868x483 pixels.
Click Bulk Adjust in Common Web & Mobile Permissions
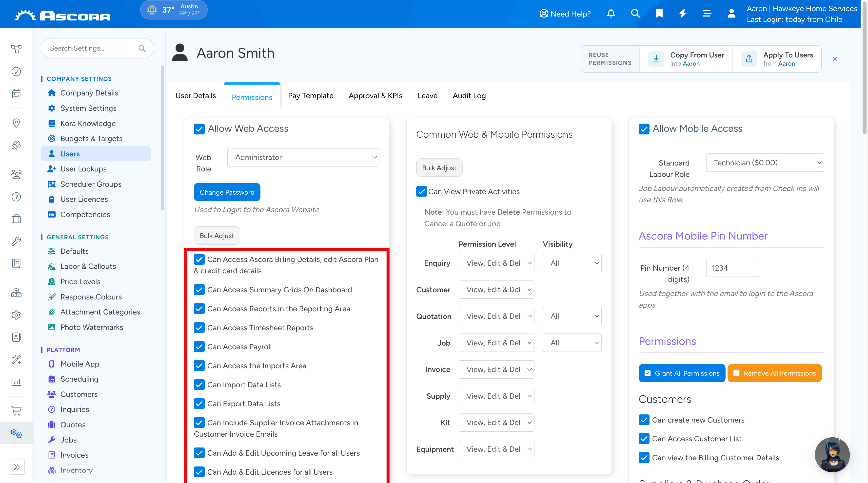439,168
